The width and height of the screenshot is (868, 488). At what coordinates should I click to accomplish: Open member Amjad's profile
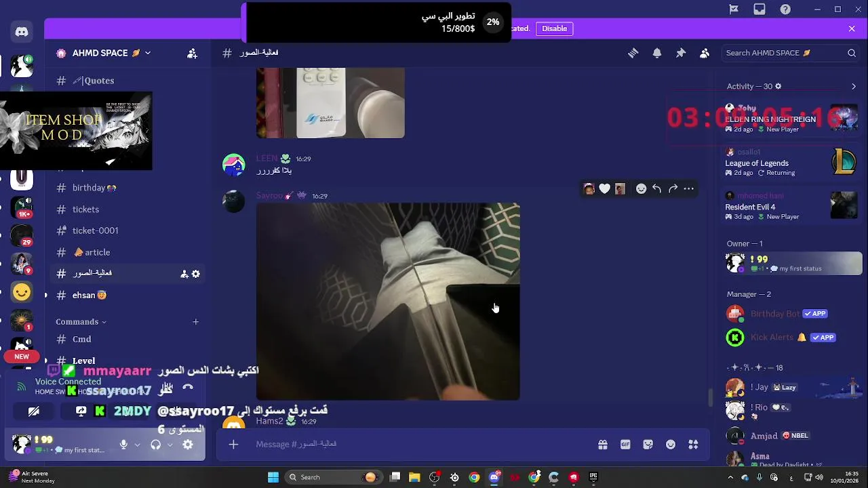click(791, 436)
